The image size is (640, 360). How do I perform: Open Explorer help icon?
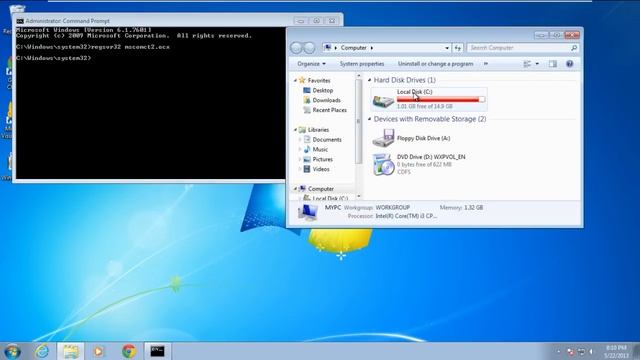point(569,64)
